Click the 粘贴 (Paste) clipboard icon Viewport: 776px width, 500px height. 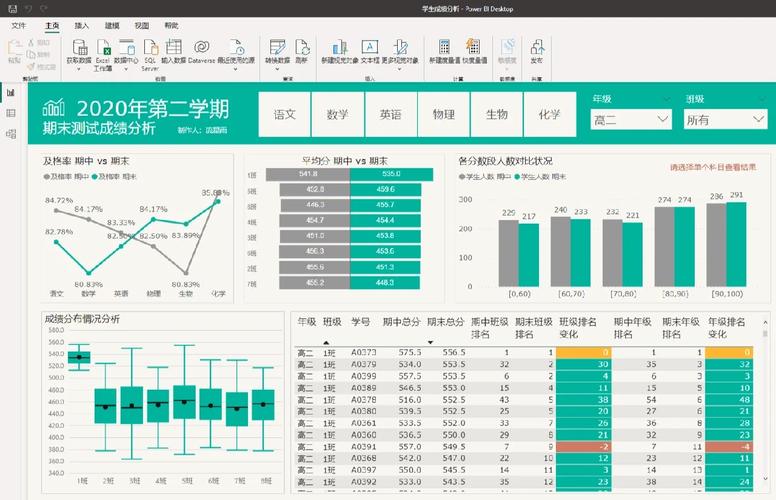tap(14, 49)
